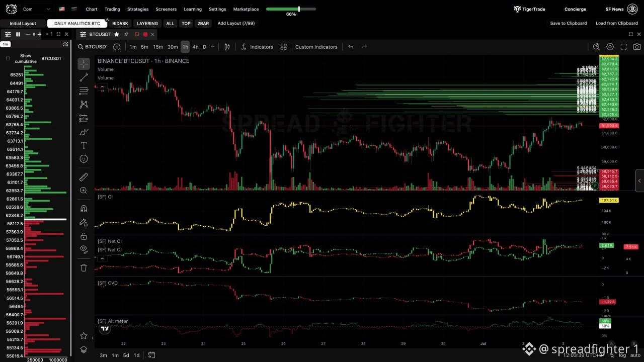644x362 pixels.
Task: Collapse the Volume indicator legend chevron
Action: click(102, 87)
